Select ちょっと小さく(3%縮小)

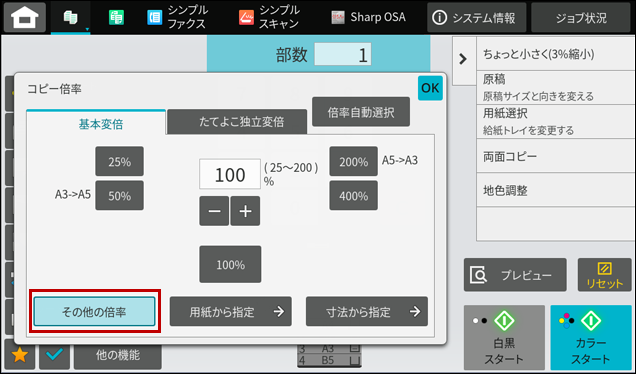(x=556, y=54)
